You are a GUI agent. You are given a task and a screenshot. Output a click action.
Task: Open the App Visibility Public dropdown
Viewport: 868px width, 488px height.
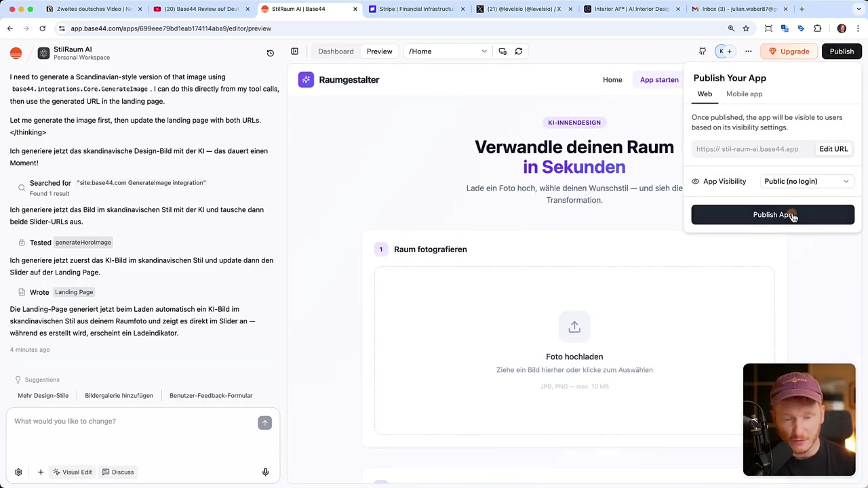pos(807,182)
